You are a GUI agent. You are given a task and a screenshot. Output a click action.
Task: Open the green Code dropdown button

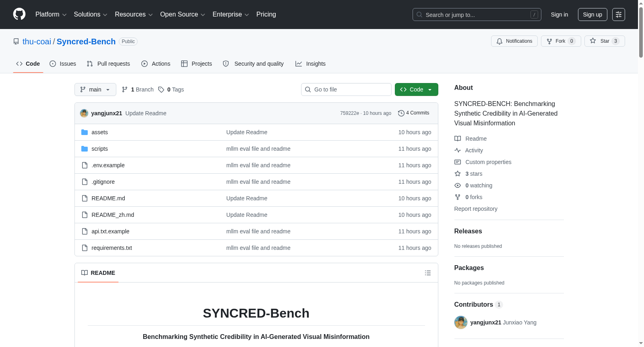417,89
